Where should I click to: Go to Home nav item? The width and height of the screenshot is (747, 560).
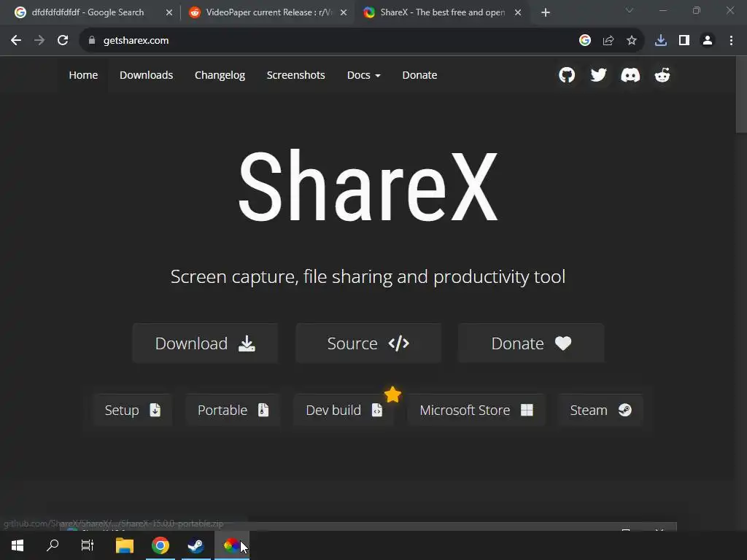(x=83, y=75)
